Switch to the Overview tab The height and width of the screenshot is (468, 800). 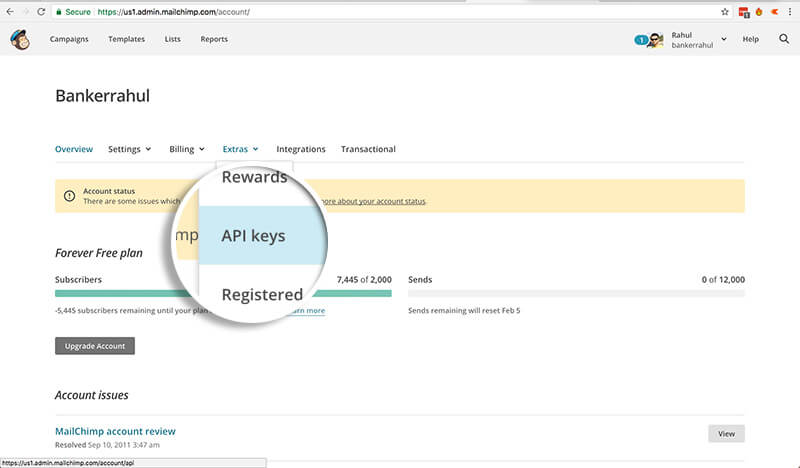74,149
